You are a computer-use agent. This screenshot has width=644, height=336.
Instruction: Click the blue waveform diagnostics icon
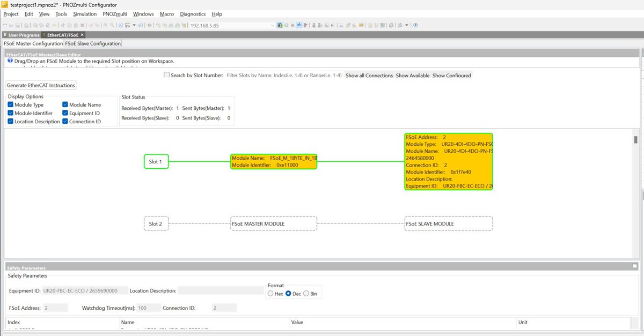tap(298, 25)
